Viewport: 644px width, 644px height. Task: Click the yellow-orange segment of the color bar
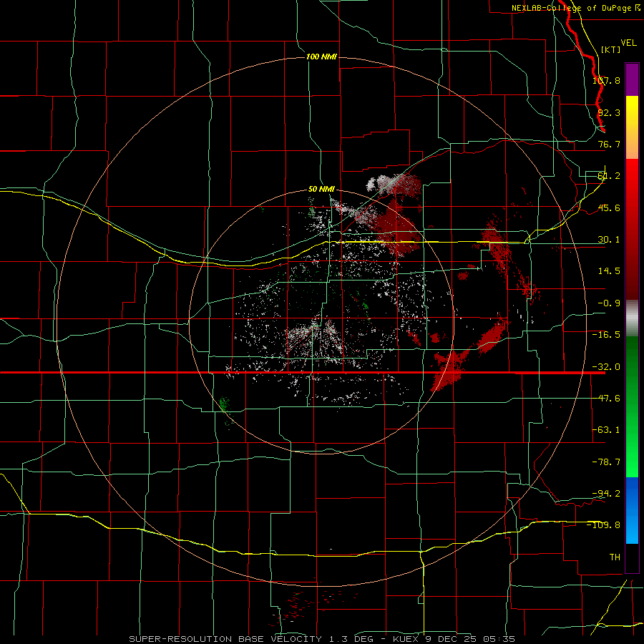pyautogui.click(x=632, y=127)
